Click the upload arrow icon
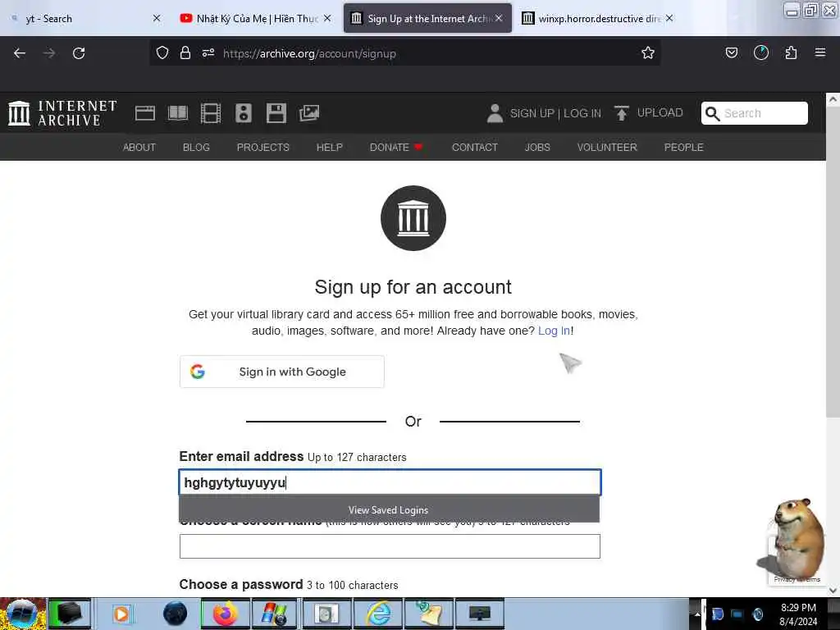This screenshot has height=630, width=840. [622, 113]
